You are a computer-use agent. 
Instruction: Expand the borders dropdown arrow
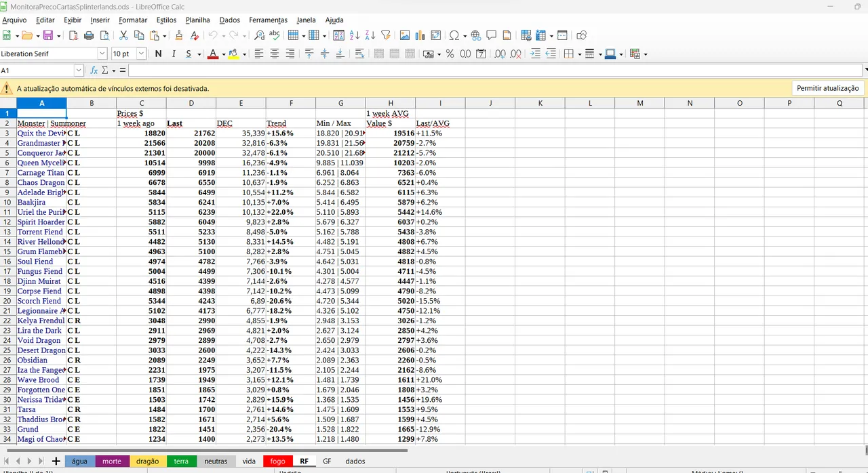(578, 54)
